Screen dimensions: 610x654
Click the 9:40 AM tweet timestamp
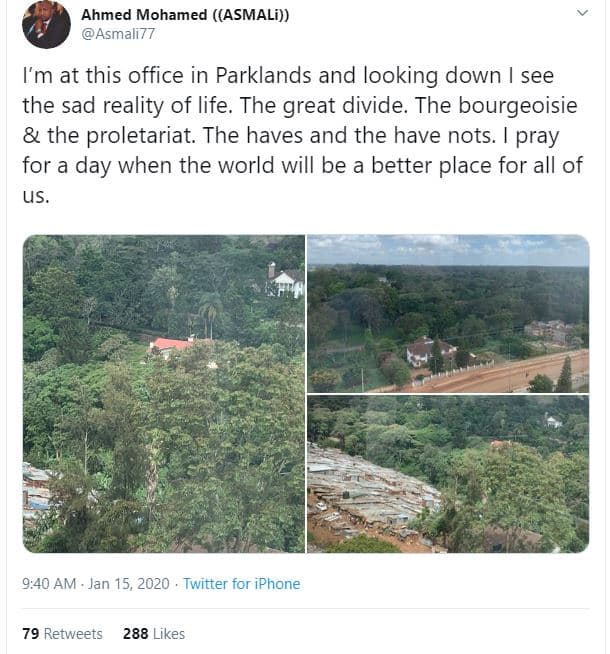pyautogui.click(x=50, y=584)
